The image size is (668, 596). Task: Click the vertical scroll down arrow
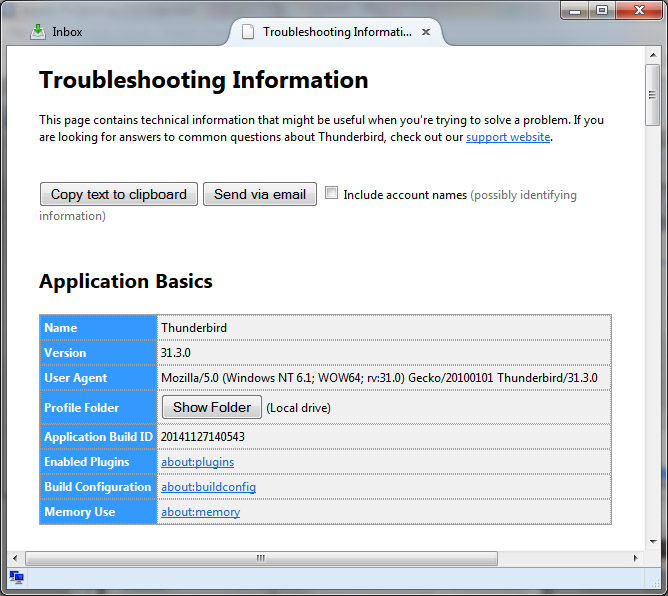click(653, 542)
